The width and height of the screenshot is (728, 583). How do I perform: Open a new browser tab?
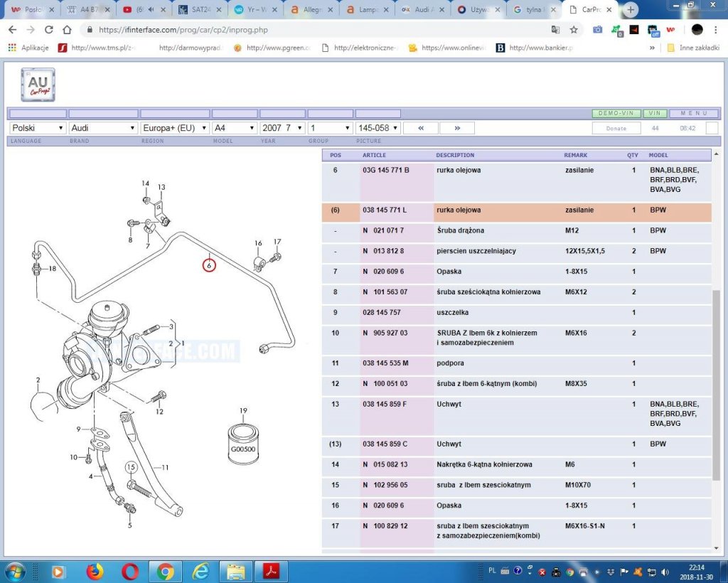tap(631, 9)
